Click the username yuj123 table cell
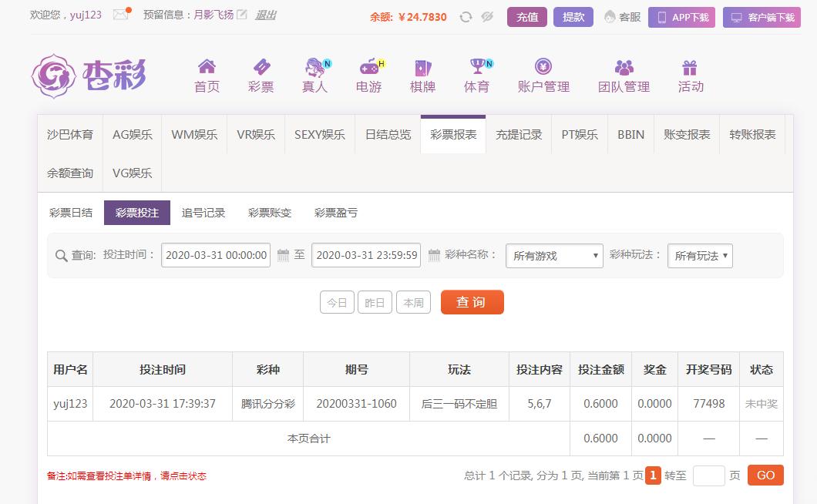The image size is (817, 504). coord(70,404)
